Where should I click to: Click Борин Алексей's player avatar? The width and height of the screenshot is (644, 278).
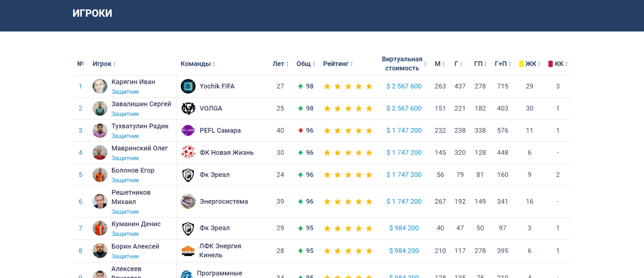pos(100,251)
